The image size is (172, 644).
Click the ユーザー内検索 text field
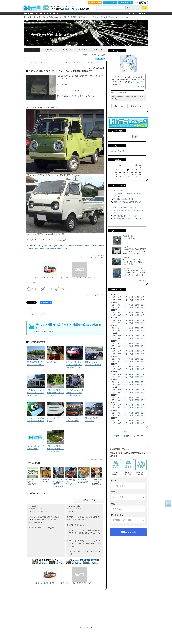pos(121,137)
